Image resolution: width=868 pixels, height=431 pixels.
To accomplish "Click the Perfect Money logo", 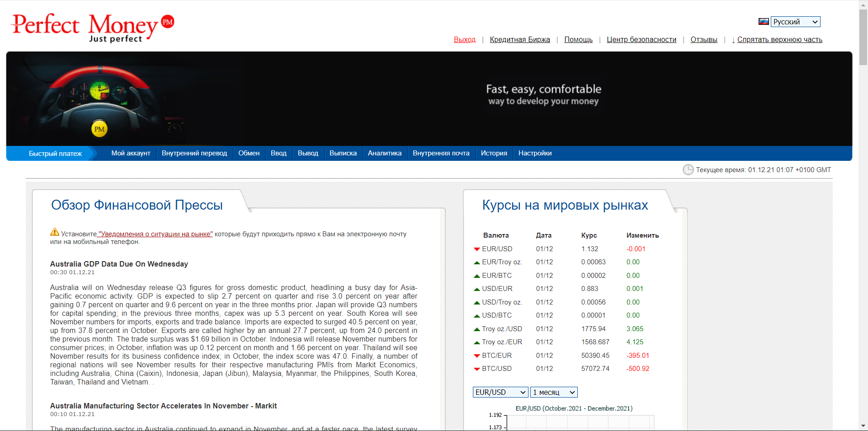I will [x=93, y=28].
